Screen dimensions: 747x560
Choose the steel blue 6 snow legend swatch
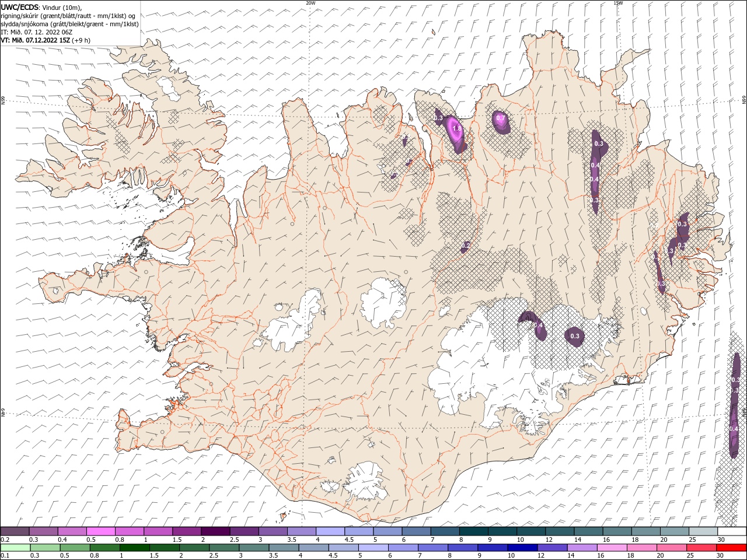coord(416,531)
